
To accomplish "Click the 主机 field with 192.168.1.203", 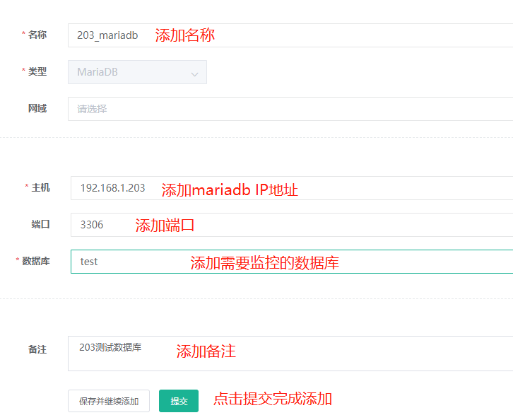I will pos(292,188).
